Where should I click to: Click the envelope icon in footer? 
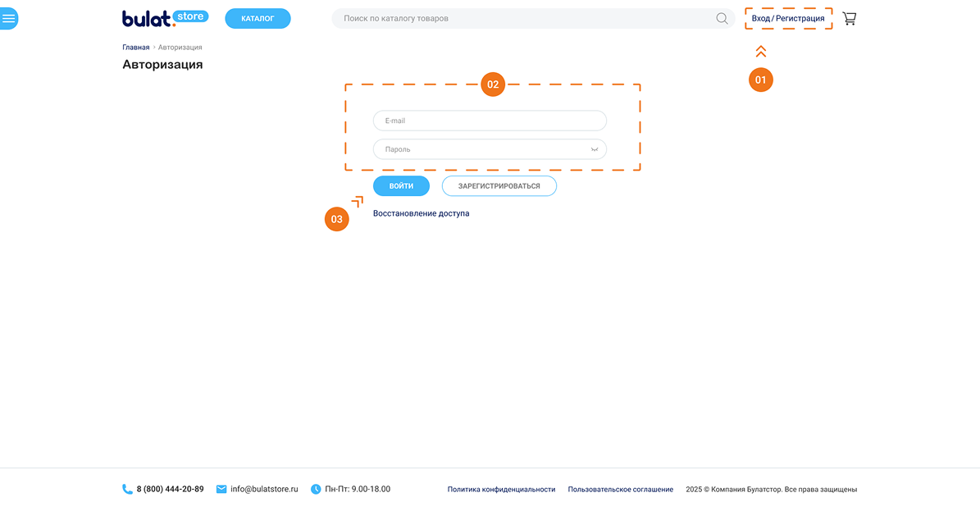tap(221, 489)
